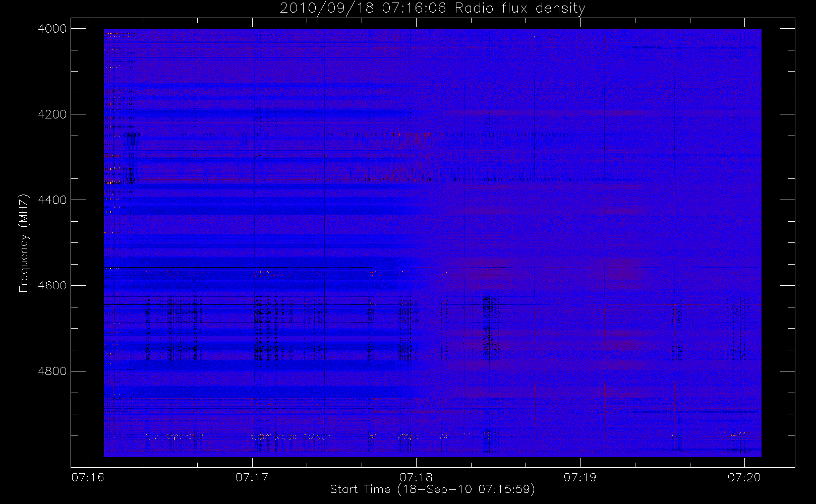Click the plot title '2010/09/18 07:16:06 Radio flux density'
Image resolution: width=816 pixels, height=504 pixels.
(x=433, y=9)
